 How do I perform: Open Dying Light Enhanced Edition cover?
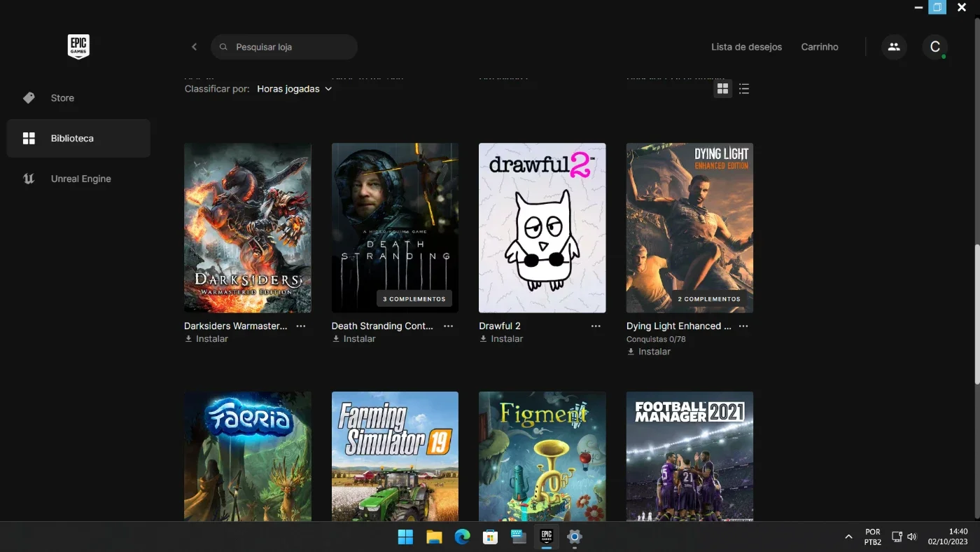[689, 228]
